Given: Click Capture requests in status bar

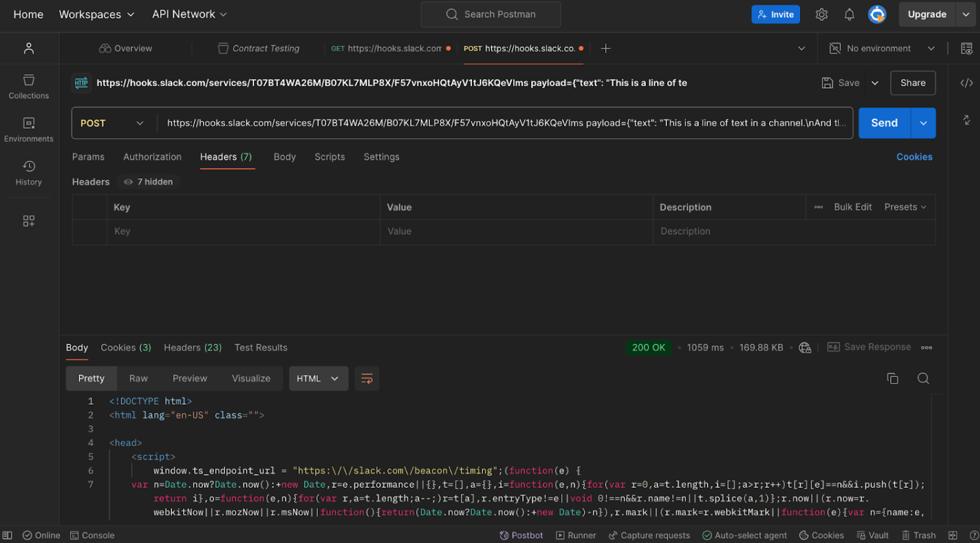Looking at the screenshot, I should click(649, 535).
